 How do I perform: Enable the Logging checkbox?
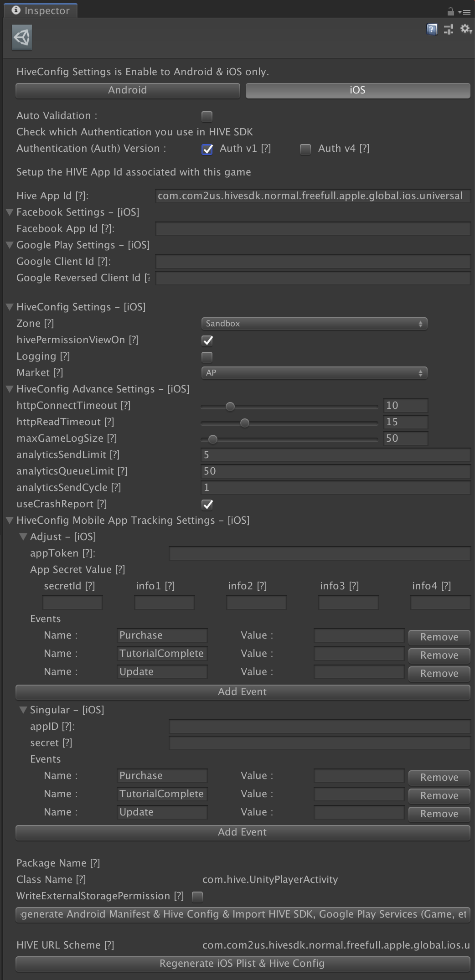(x=207, y=357)
